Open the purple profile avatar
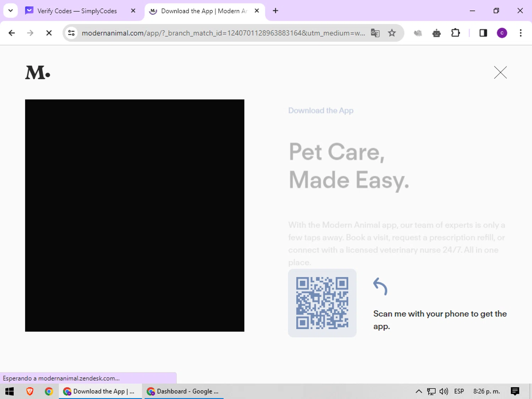 point(502,33)
